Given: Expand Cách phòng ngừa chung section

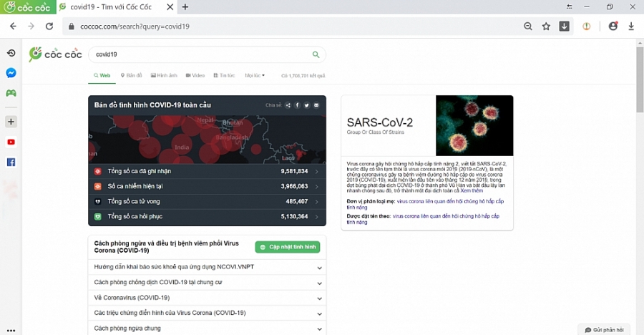Looking at the screenshot, I should [319, 328].
